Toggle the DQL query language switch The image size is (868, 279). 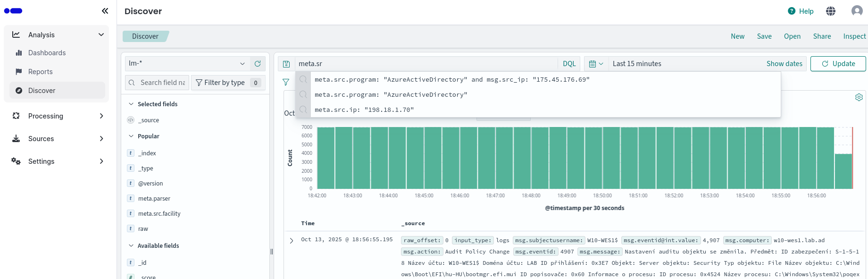(x=569, y=64)
